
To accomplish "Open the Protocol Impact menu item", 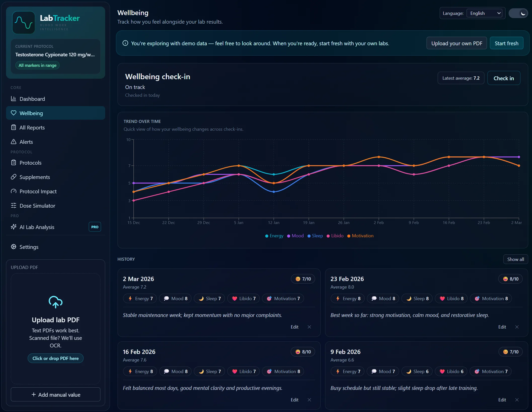I will (x=38, y=191).
